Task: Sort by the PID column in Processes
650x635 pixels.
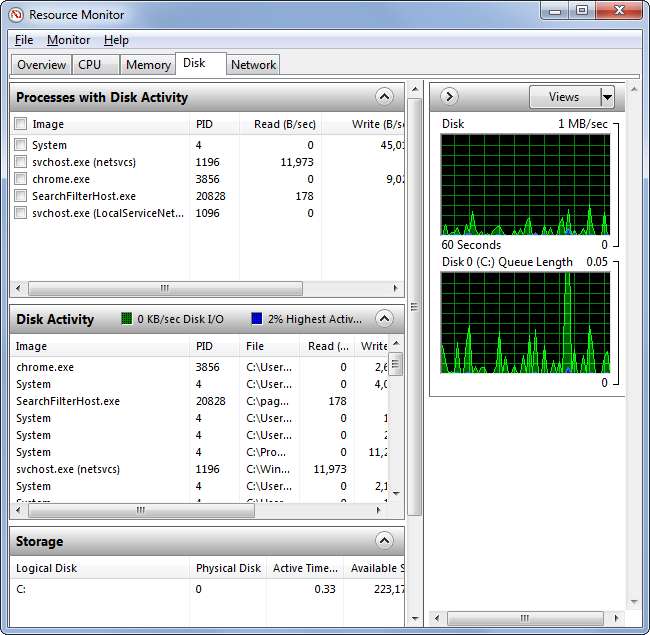Action: [205, 124]
